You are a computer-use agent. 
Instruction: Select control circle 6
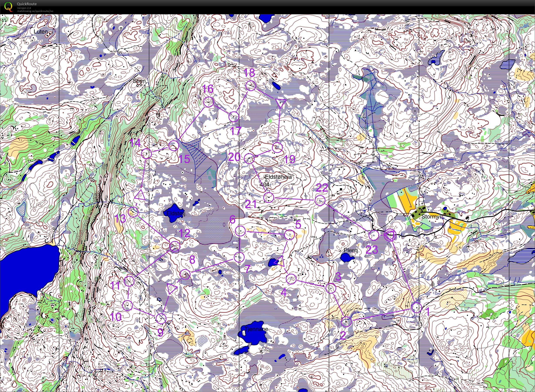point(240,231)
